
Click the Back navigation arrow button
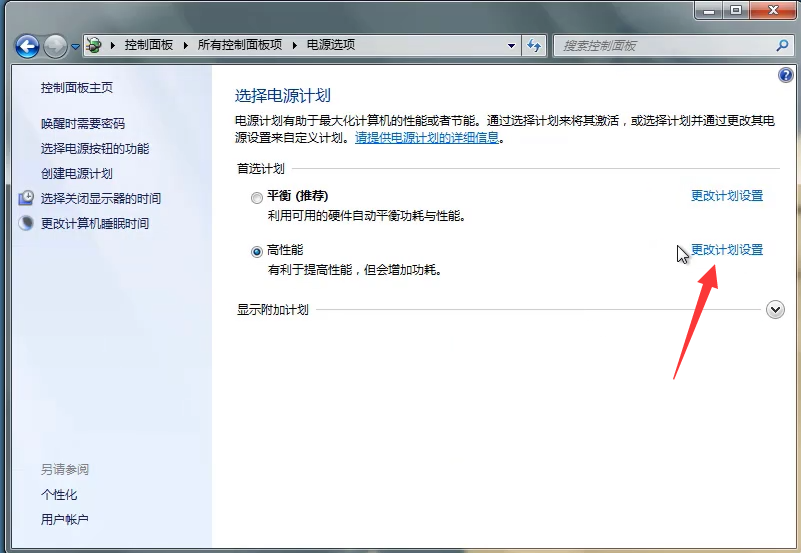click(27, 46)
